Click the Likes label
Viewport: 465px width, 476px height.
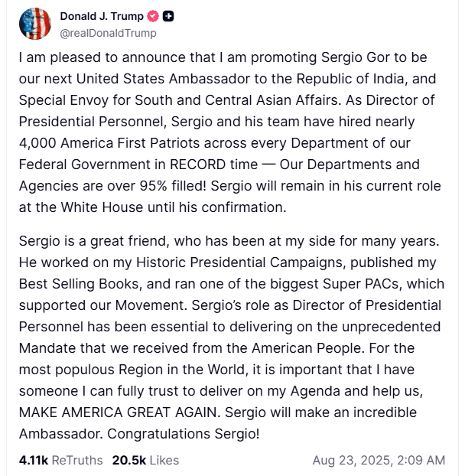(x=164, y=460)
